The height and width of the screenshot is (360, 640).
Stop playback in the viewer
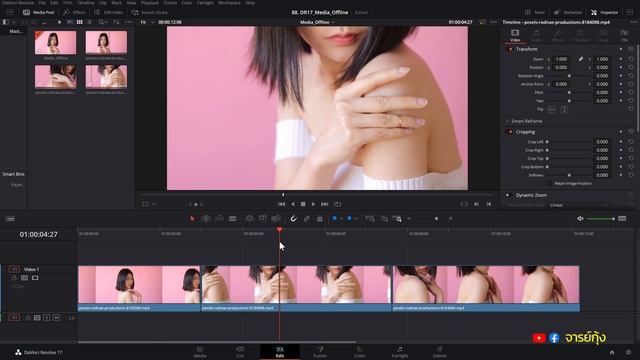click(303, 204)
